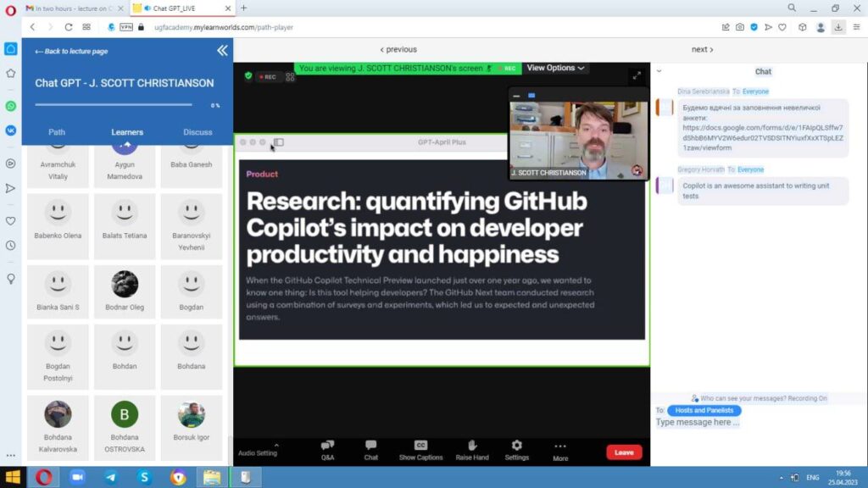Viewport: 868px width, 488px height.
Task: Leave the Zoom meeting
Action: pyautogui.click(x=624, y=452)
